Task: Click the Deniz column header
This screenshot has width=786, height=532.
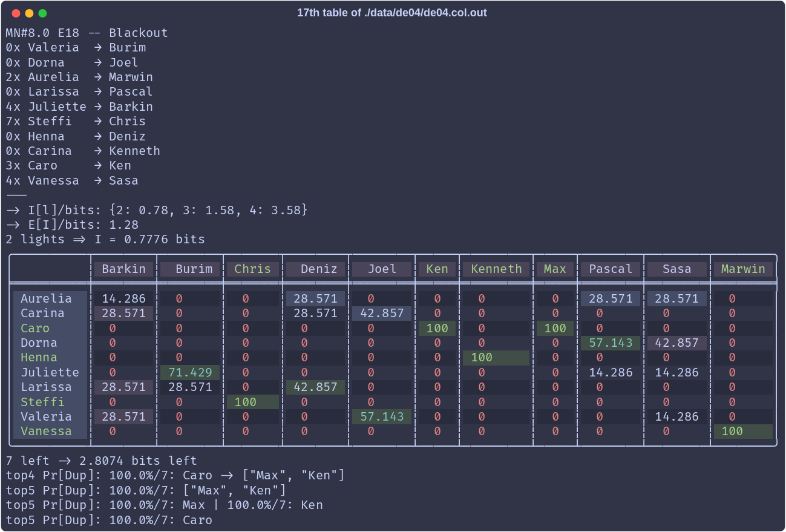Action: (x=315, y=269)
